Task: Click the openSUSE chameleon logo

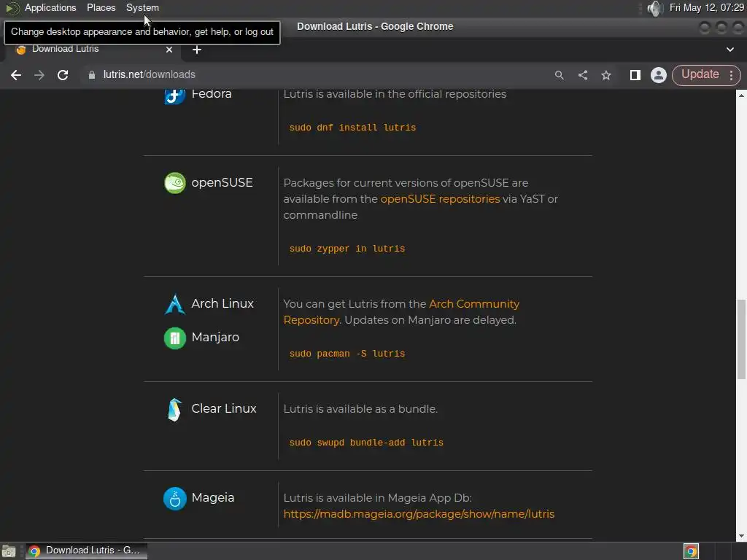Action: (175, 183)
